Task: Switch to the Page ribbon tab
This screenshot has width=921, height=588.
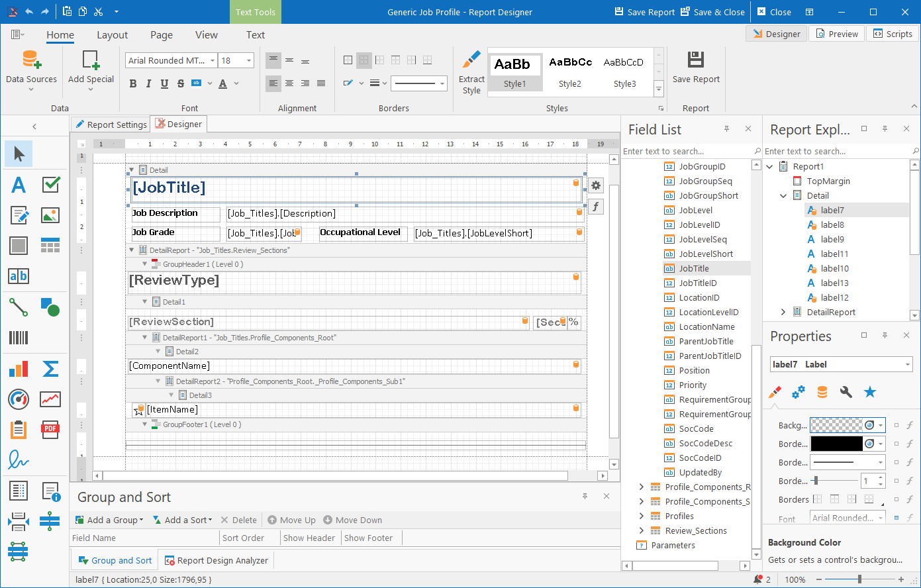Action: pos(162,35)
